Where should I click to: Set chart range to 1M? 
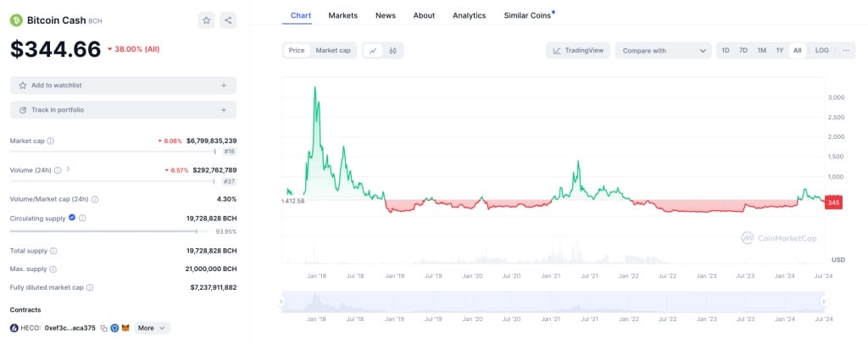762,50
